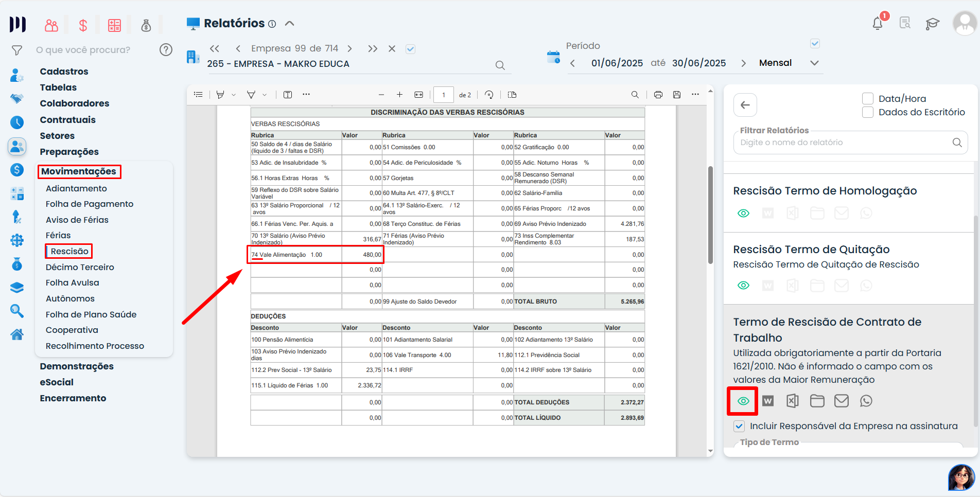The width and height of the screenshot is (980, 497).
Task: Advance to the next period with the arrow
Action: [x=743, y=63]
